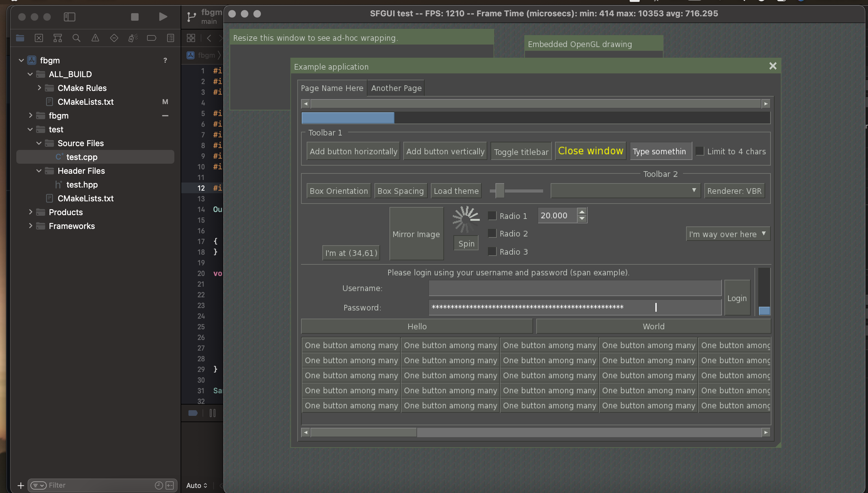This screenshot has width=868, height=493.
Task: Check the Radio 1 checkbox
Action: point(492,215)
